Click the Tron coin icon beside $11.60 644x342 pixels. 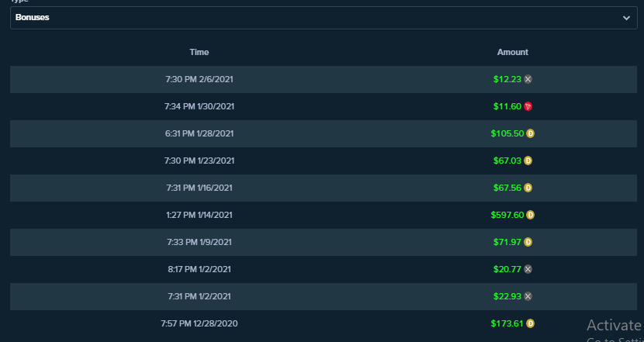click(528, 106)
